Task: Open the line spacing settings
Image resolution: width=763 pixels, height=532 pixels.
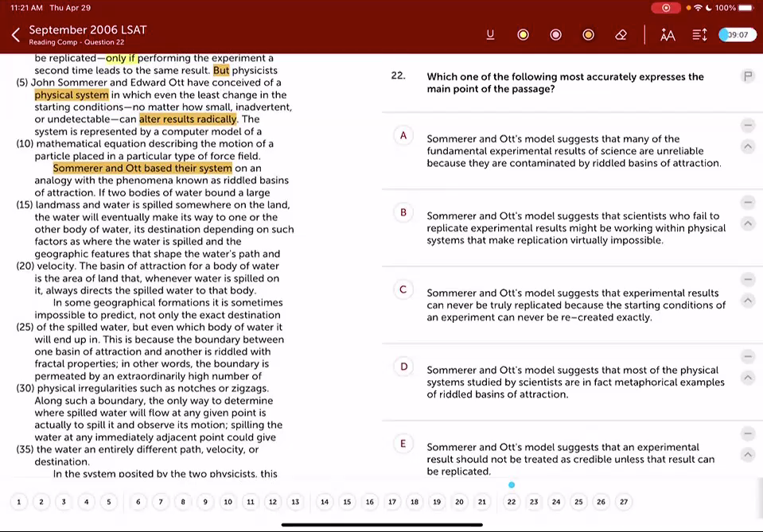Action: (699, 34)
